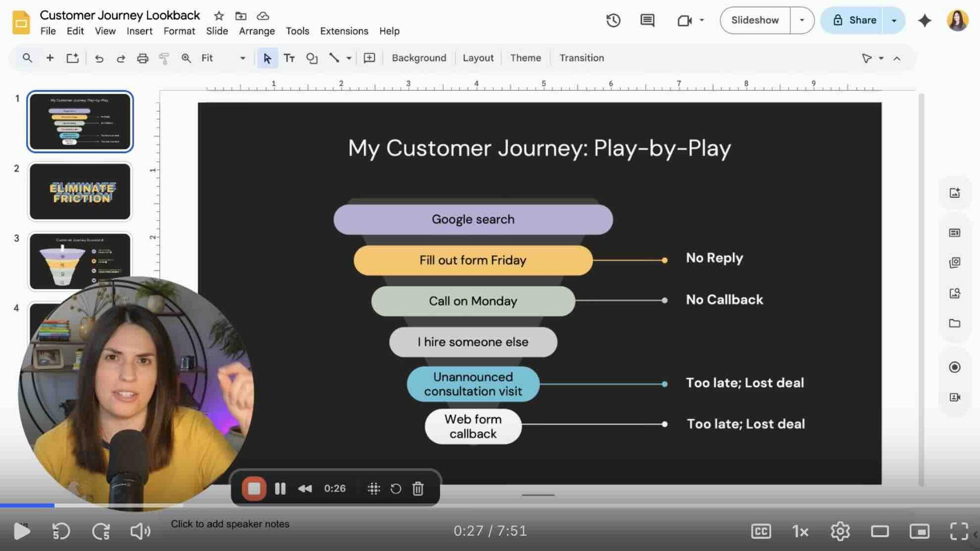980x551 pixels.
Task: Select the line tool
Action: pyautogui.click(x=334, y=58)
